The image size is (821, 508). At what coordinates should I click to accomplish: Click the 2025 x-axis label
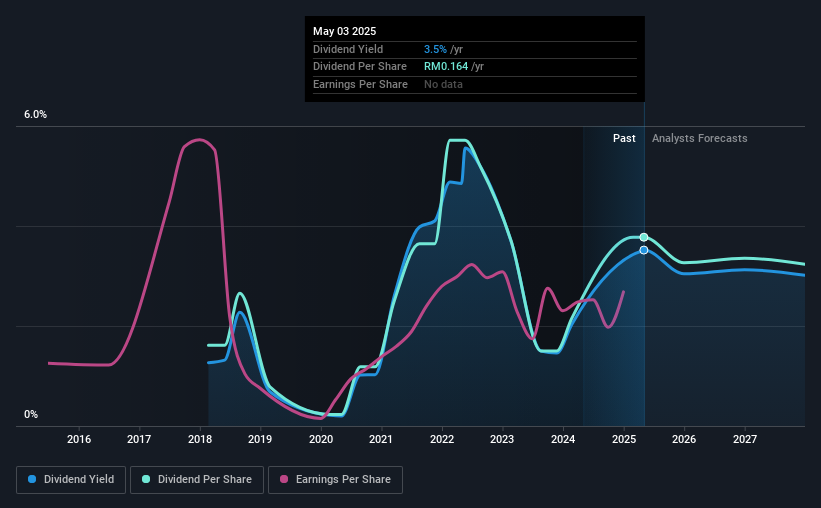624,439
